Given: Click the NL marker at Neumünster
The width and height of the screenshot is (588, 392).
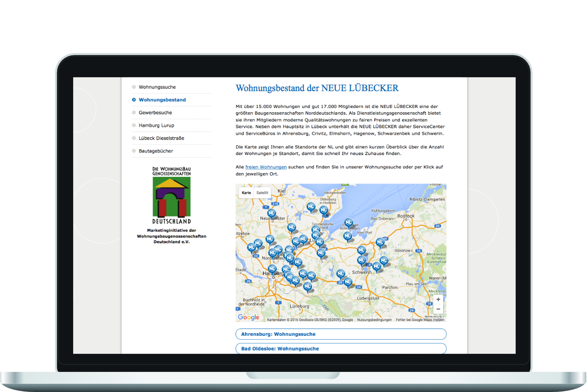Looking at the screenshot, I should click(x=272, y=213).
